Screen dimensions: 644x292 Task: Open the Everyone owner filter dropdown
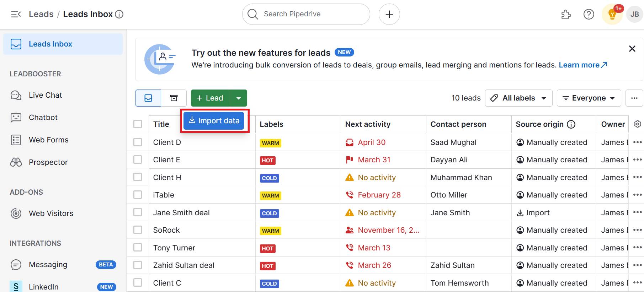tap(589, 98)
